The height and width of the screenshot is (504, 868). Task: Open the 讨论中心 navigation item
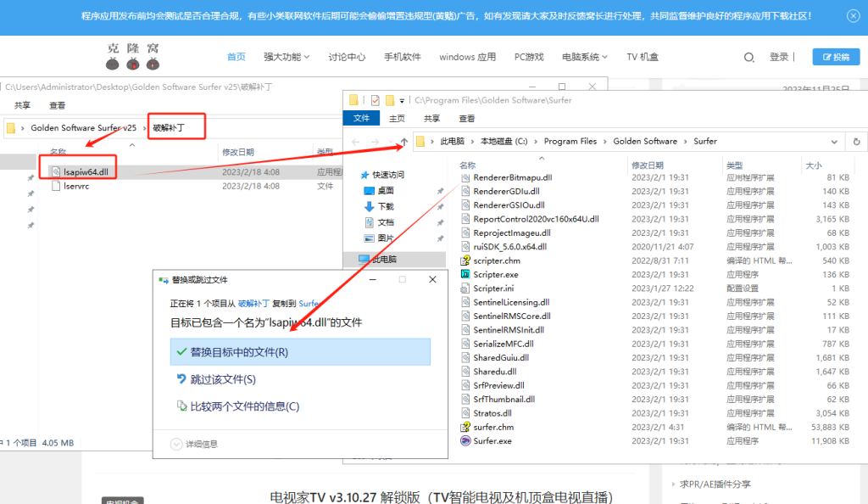347,57
